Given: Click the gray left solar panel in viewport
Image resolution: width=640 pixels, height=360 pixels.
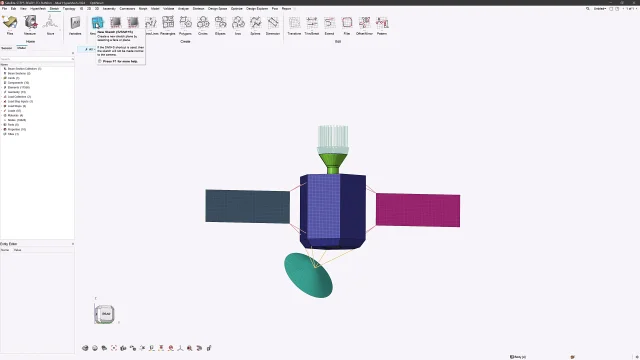Looking at the screenshot, I should [x=247, y=206].
